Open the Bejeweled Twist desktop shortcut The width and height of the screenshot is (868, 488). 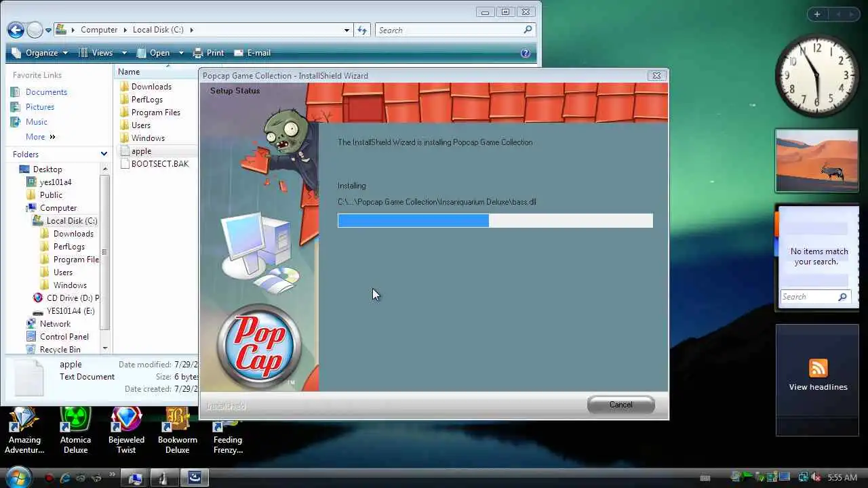click(x=126, y=430)
